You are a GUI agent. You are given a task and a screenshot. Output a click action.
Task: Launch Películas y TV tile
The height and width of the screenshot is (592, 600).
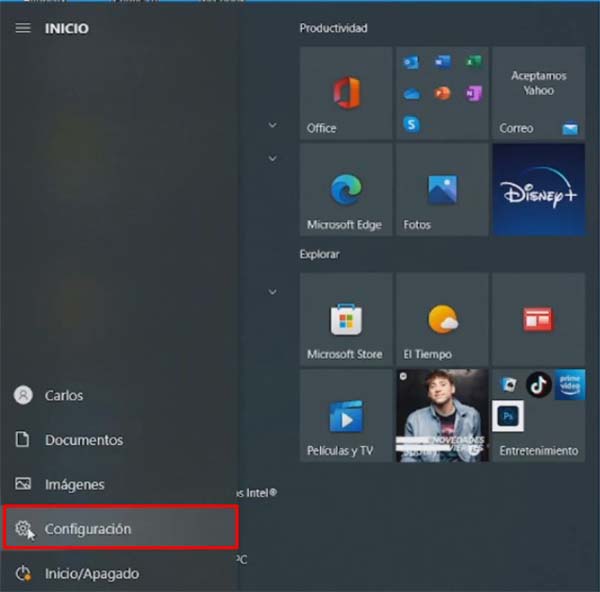tap(346, 415)
